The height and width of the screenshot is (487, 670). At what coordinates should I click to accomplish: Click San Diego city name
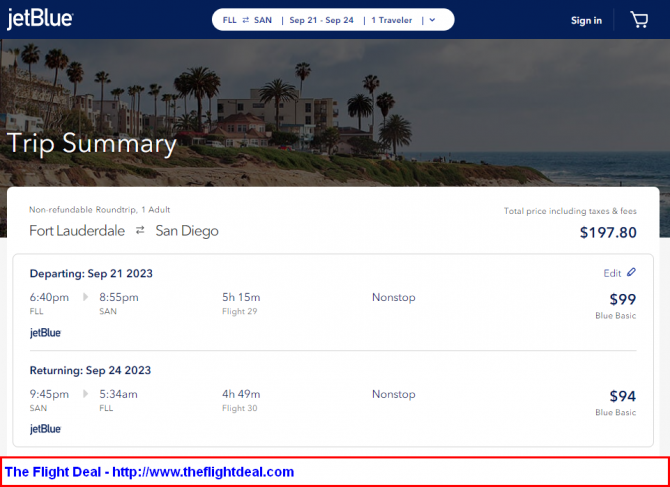[x=187, y=231]
